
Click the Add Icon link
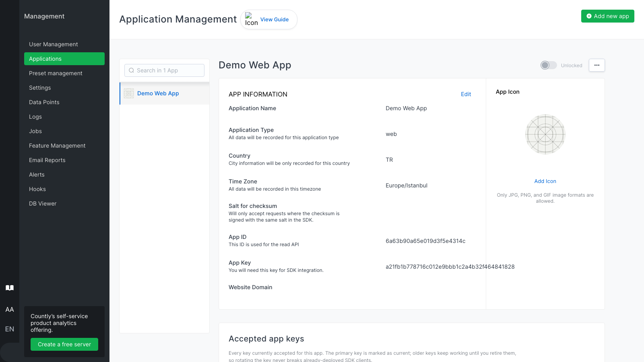pyautogui.click(x=545, y=181)
